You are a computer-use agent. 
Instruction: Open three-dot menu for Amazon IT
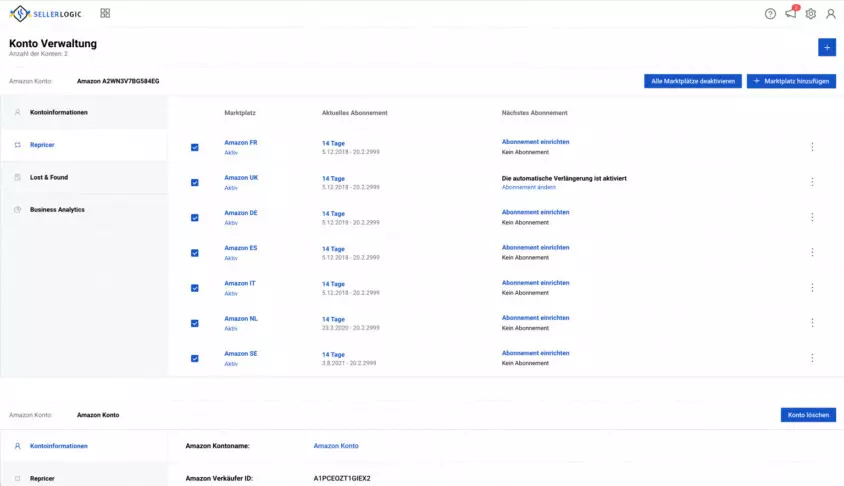pos(812,288)
